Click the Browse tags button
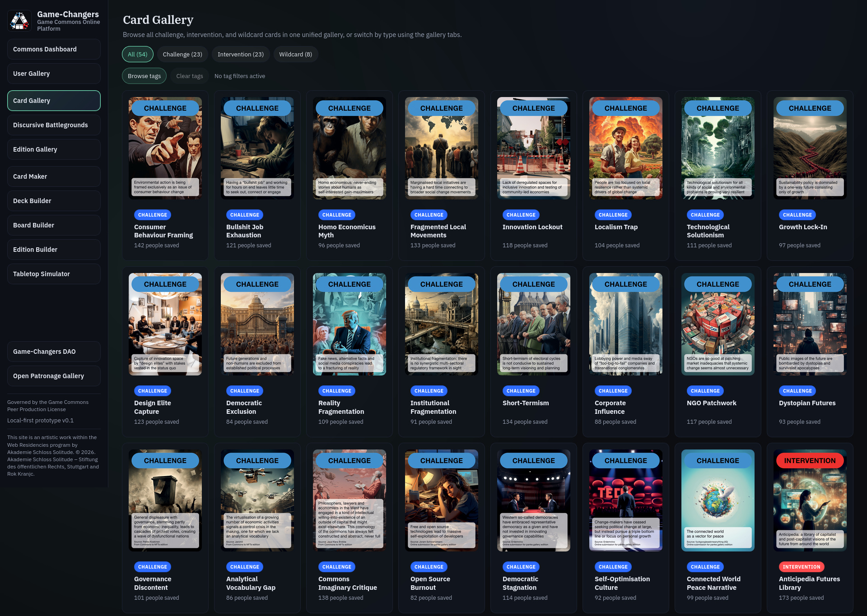This screenshot has width=867, height=616. (144, 76)
